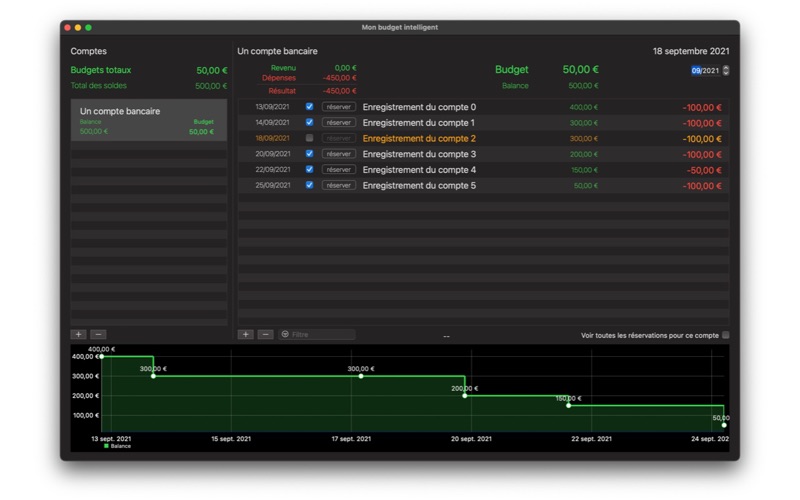The height and width of the screenshot is (500, 800).
Task: Click the Budgets totaux label
Action: coord(101,70)
